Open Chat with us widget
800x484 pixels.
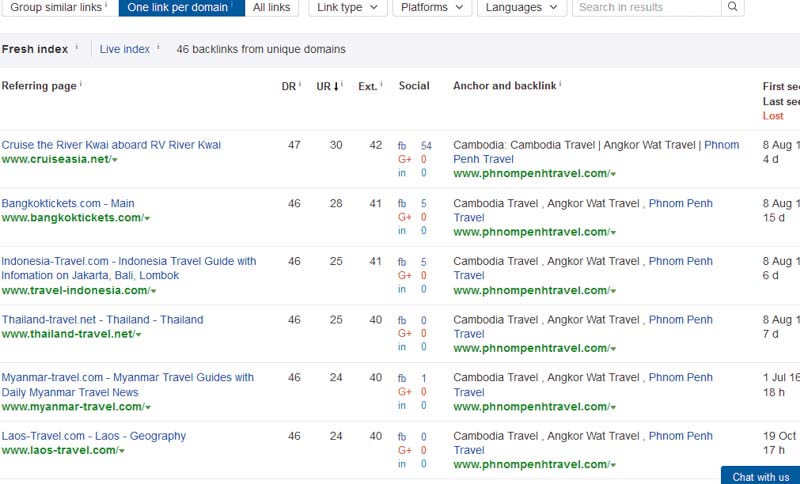point(760,476)
